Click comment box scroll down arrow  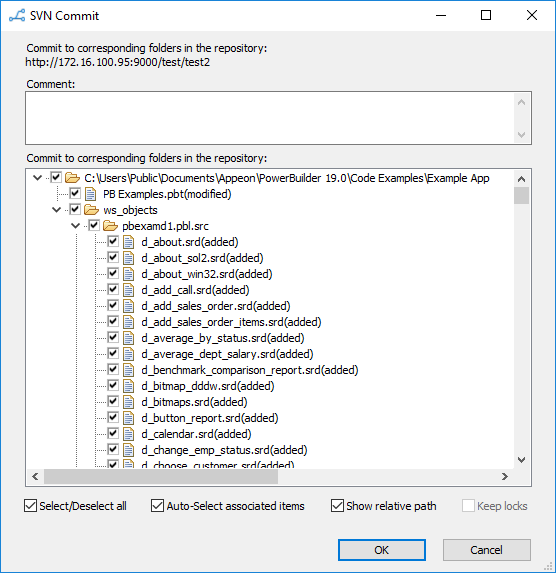522,134
